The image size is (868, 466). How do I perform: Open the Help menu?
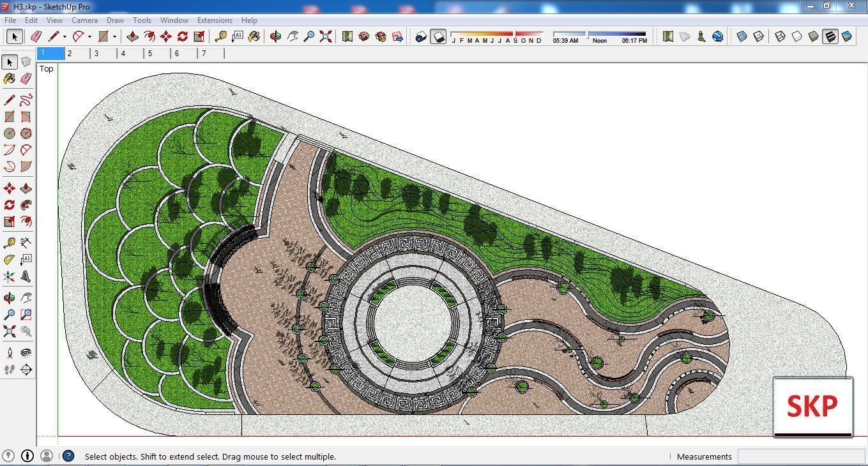(x=249, y=20)
